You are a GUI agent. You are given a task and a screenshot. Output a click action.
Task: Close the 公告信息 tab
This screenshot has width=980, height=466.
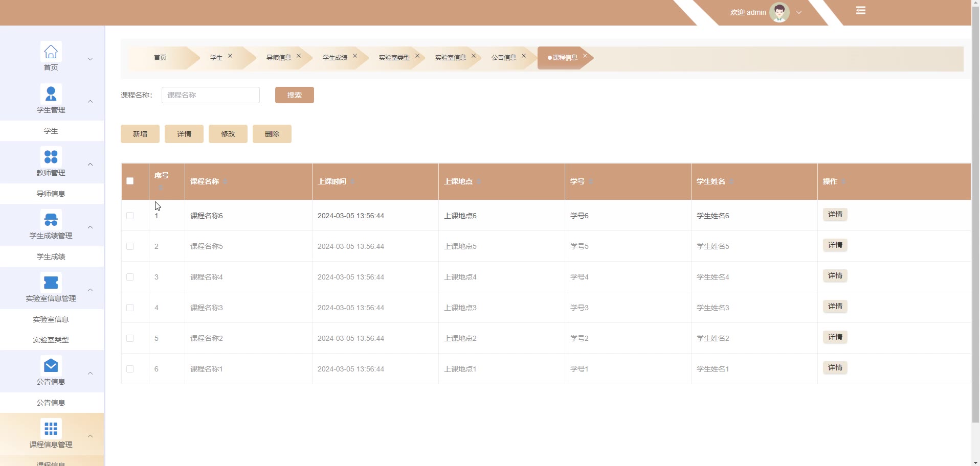524,56
